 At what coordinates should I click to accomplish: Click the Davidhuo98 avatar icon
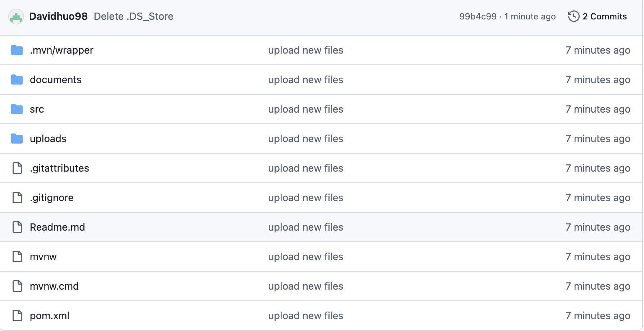click(x=16, y=17)
